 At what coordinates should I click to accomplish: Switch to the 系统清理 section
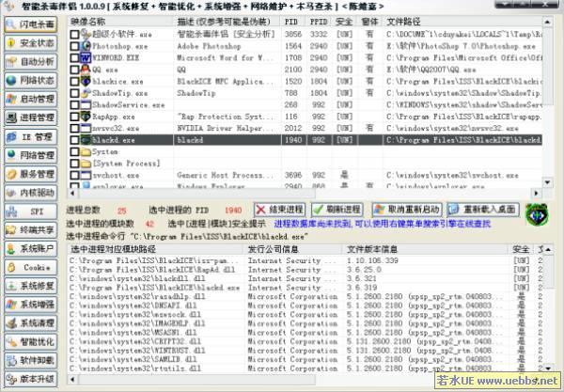31,324
